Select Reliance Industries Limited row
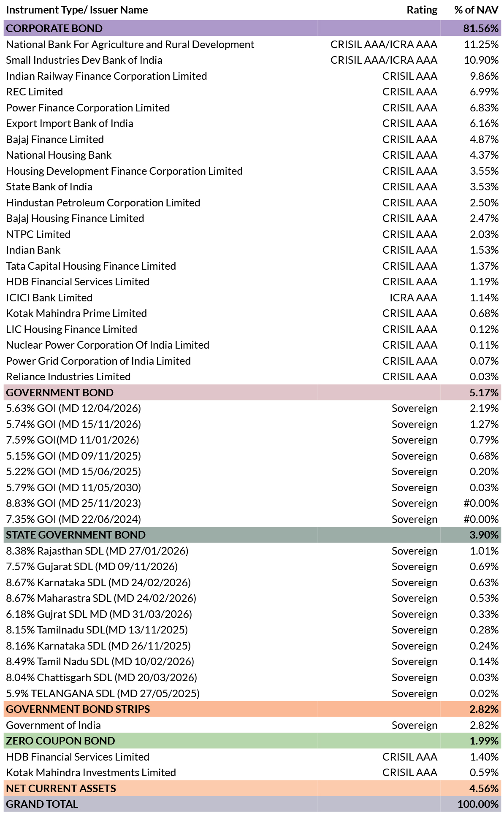504x815 pixels. (252, 376)
